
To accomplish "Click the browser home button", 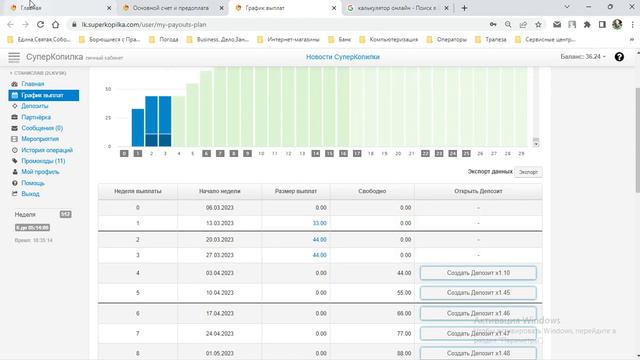I will click(56, 24).
